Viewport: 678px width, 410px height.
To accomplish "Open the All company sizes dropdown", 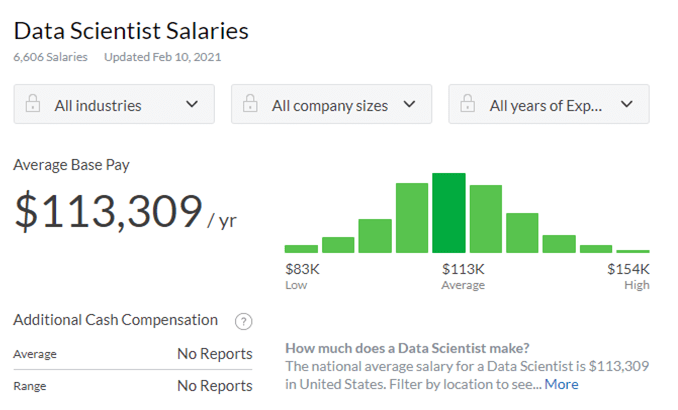I will pyautogui.click(x=331, y=105).
